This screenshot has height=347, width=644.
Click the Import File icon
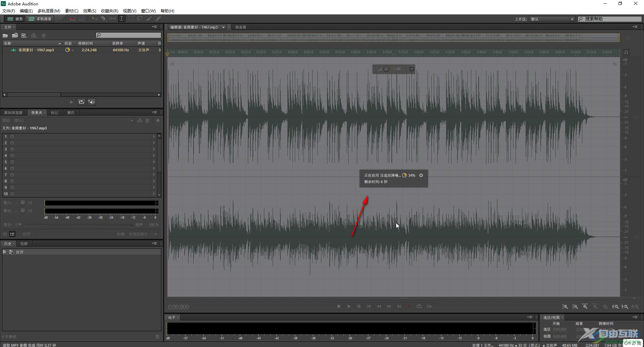[x=15, y=36]
